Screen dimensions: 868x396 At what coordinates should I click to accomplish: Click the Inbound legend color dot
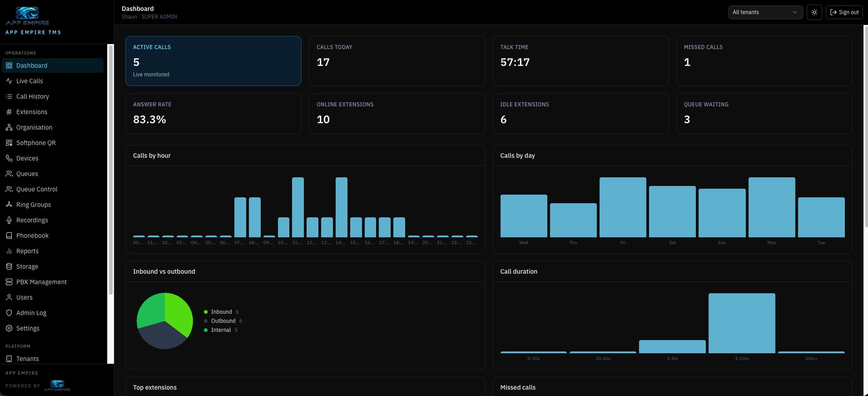pyautogui.click(x=206, y=312)
